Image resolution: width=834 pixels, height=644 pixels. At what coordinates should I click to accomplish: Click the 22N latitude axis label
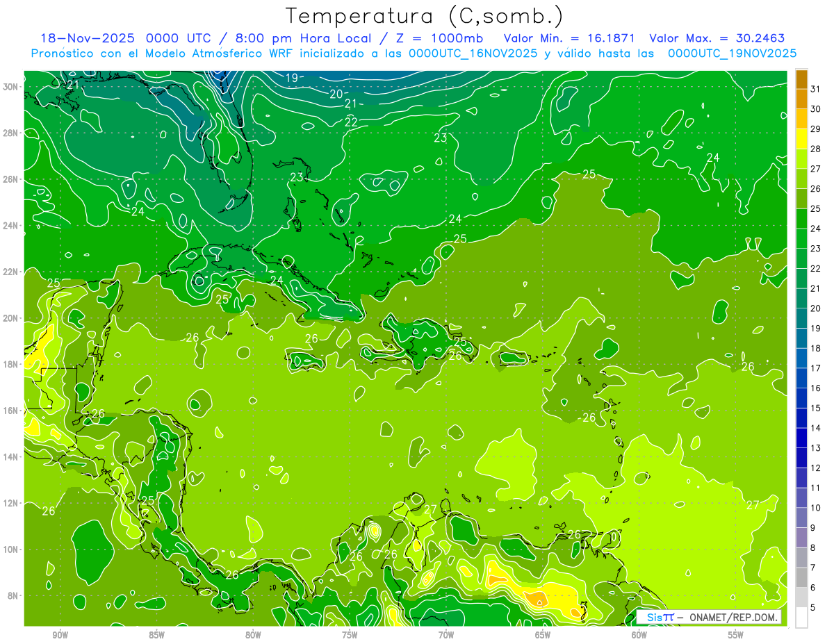click(10, 272)
